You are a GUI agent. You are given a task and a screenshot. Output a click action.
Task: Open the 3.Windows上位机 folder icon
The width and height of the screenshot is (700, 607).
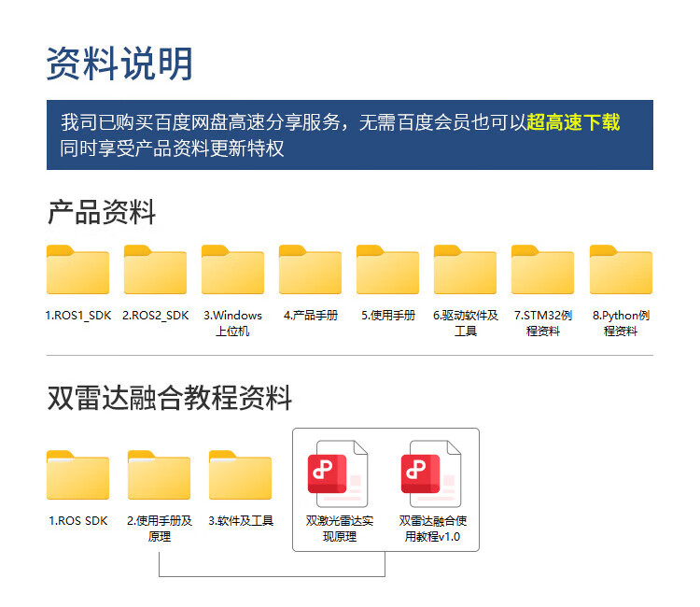click(x=232, y=271)
